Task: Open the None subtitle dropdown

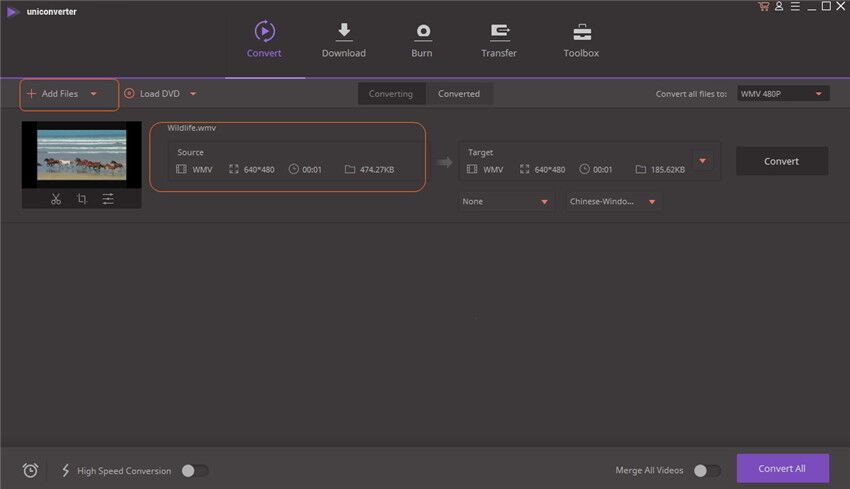Action: point(505,202)
